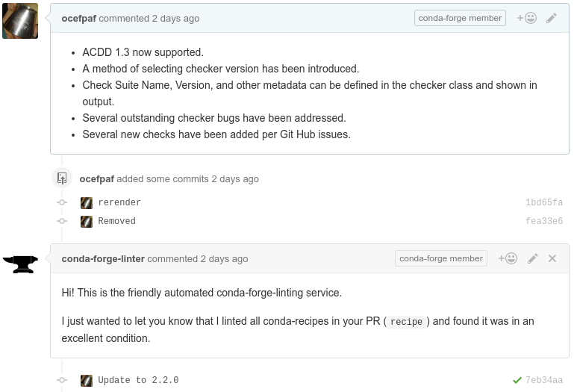The width and height of the screenshot is (574, 392).
Task: Open conda-forge-linter profile link
Action: (103, 258)
